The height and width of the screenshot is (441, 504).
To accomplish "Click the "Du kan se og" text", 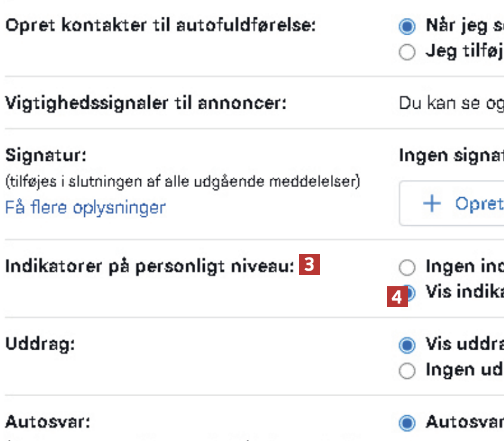I will pyautogui.click(x=451, y=103).
